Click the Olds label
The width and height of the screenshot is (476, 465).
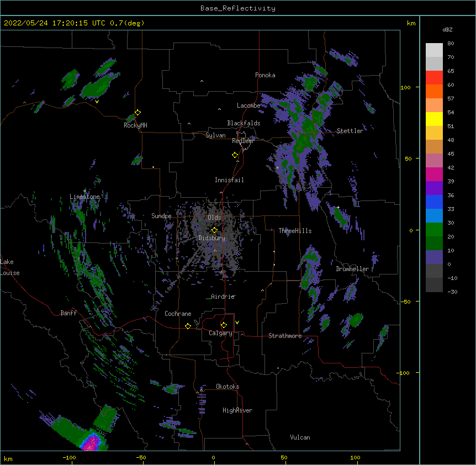214,218
